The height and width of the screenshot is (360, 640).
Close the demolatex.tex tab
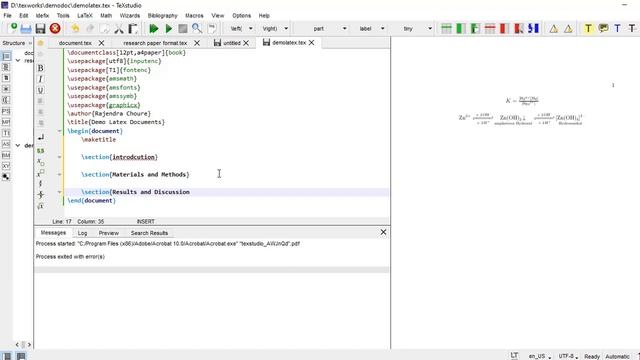tap(312, 42)
